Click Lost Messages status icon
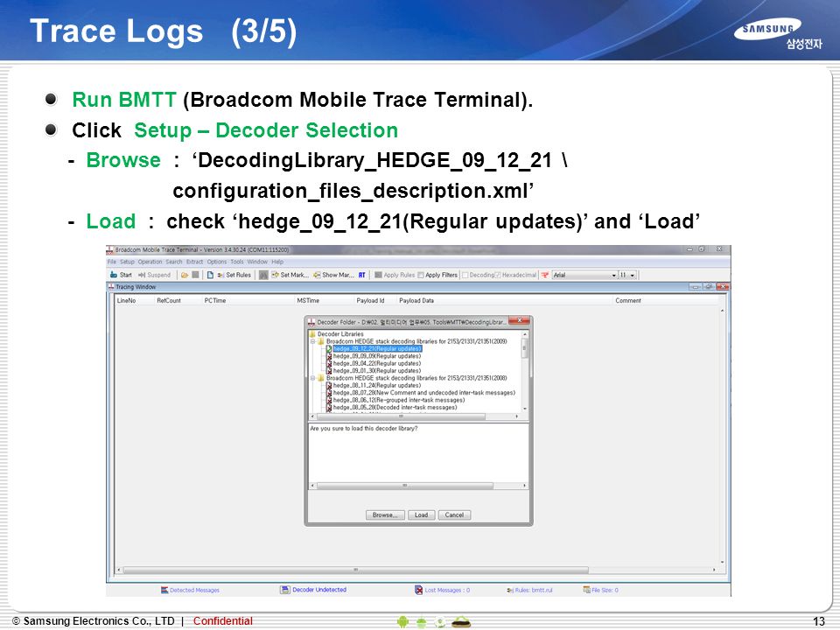Viewport: 840px width, 630px height. tap(419, 590)
